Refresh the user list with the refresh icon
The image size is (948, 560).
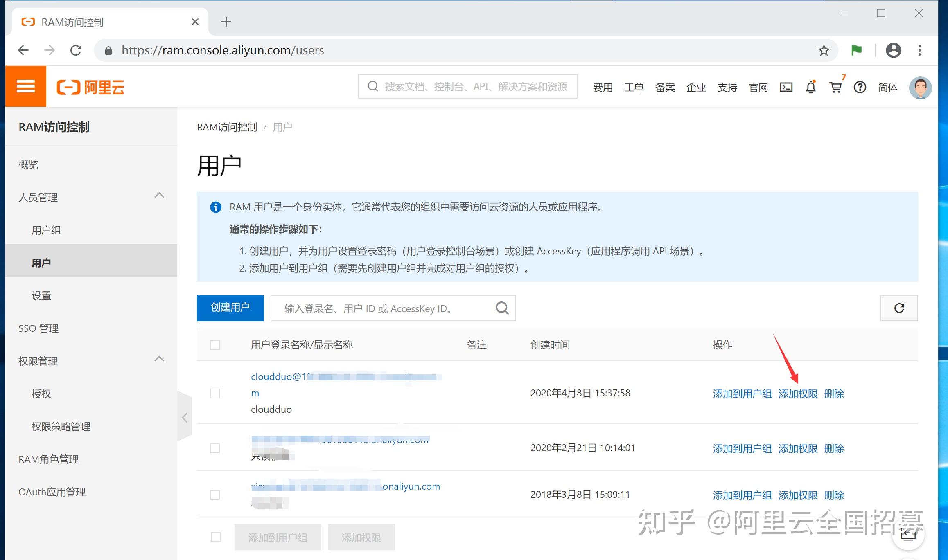(899, 308)
